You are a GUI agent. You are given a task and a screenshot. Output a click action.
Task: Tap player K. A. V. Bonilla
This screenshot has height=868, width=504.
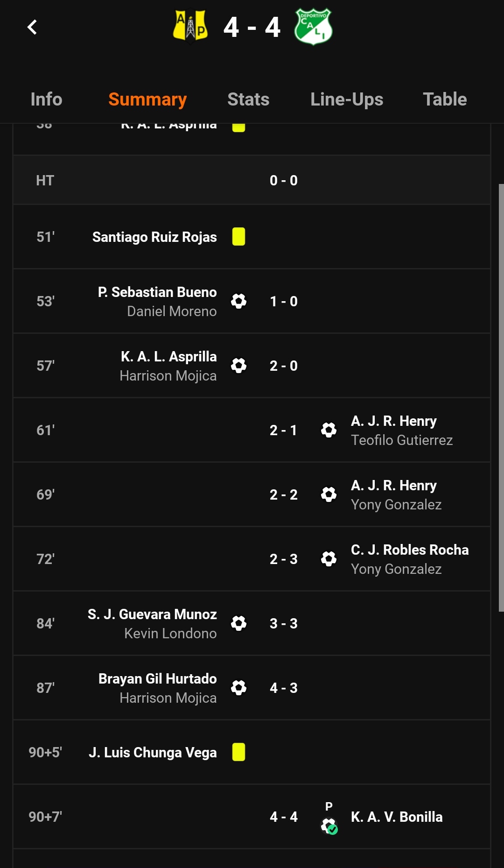[397, 817]
